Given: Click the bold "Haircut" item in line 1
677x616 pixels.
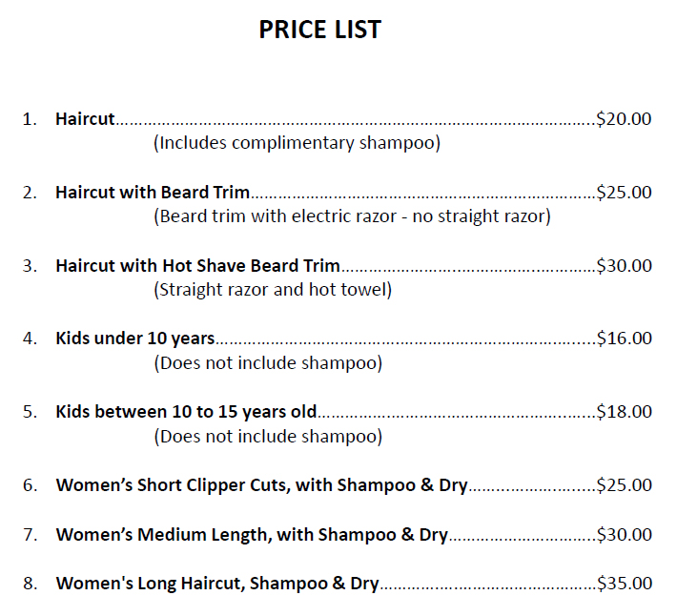Looking at the screenshot, I should coord(85,119).
